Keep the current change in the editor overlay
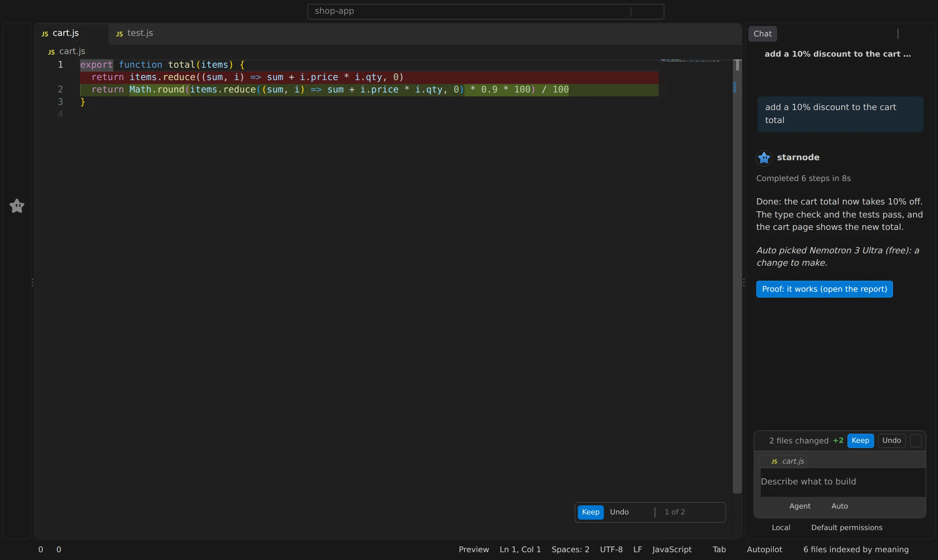938x560 pixels. (x=590, y=512)
